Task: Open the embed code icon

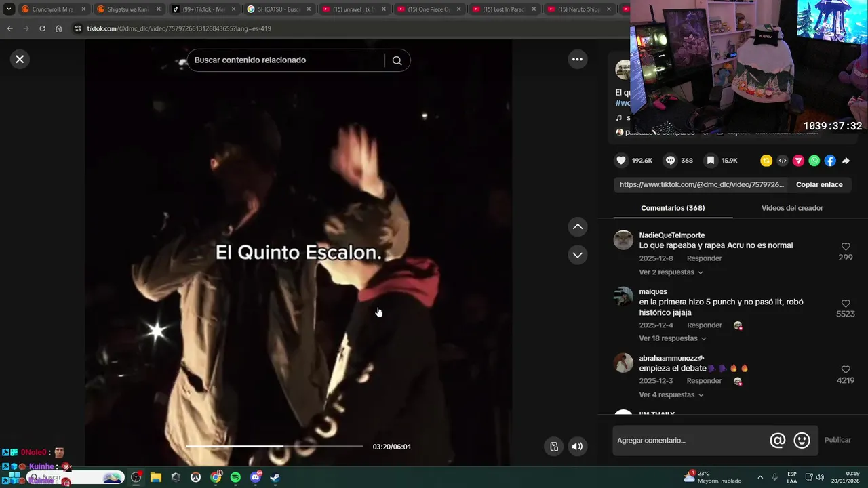Action: [x=783, y=161]
